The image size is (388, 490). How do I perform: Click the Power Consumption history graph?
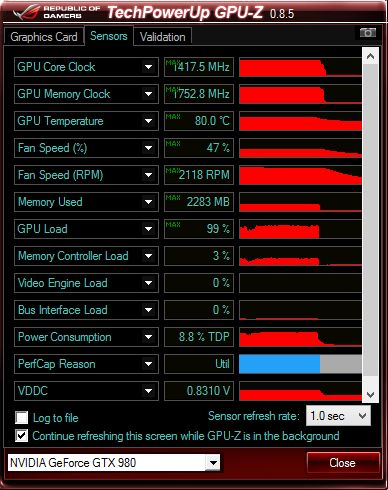point(300,337)
